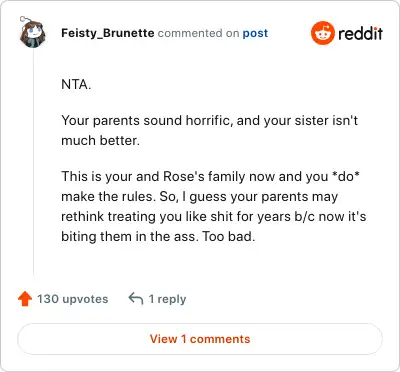Click the paragraph starting 'This is your and Rose's'
This screenshot has width=400, height=372.
[x=214, y=206]
